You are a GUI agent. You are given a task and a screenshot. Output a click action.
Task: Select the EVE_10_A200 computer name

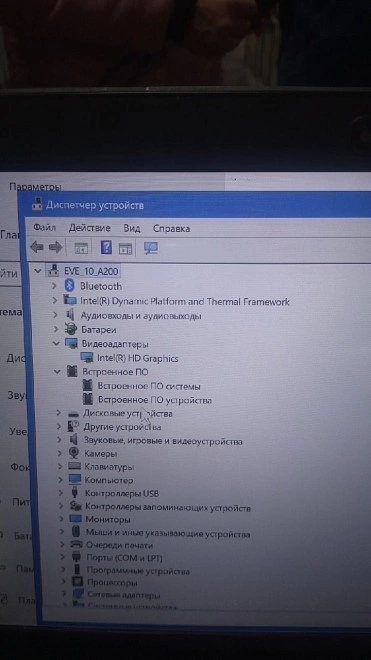91,271
